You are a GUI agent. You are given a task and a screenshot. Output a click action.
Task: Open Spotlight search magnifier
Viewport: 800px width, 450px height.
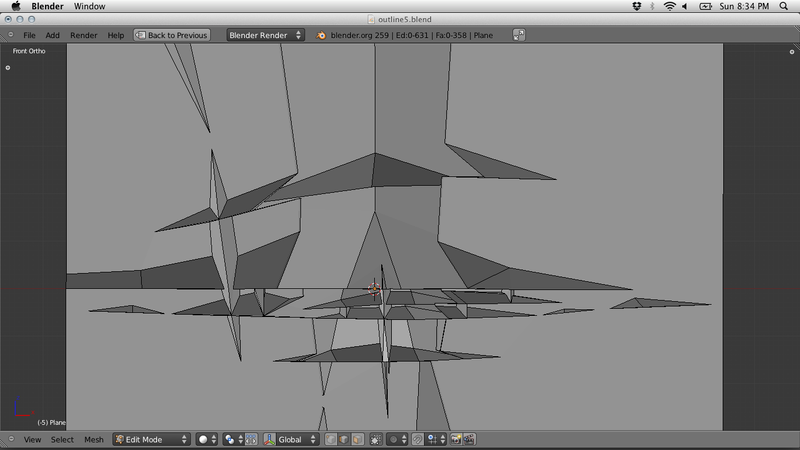coord(784,6)
